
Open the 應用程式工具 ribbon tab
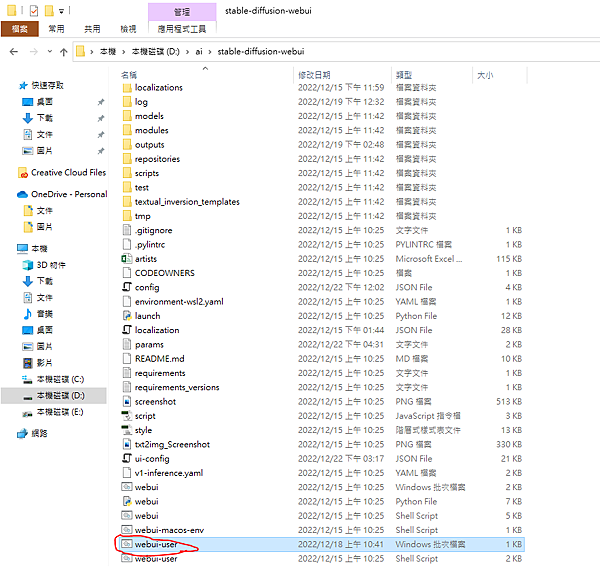[x=182, y=29]
